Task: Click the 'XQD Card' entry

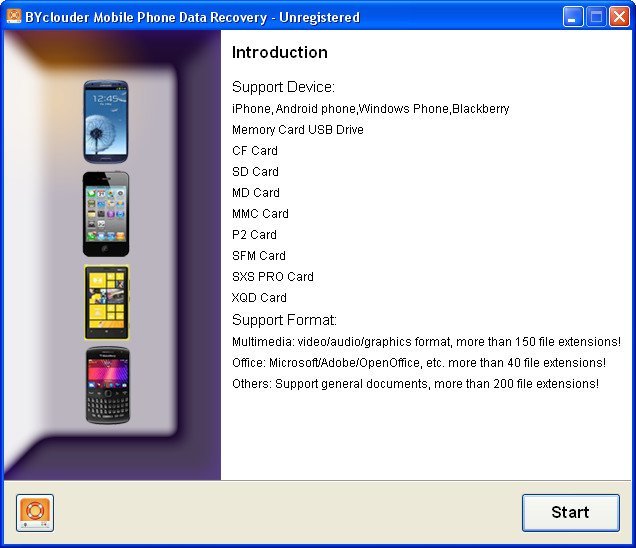Action: coord(259,298)
